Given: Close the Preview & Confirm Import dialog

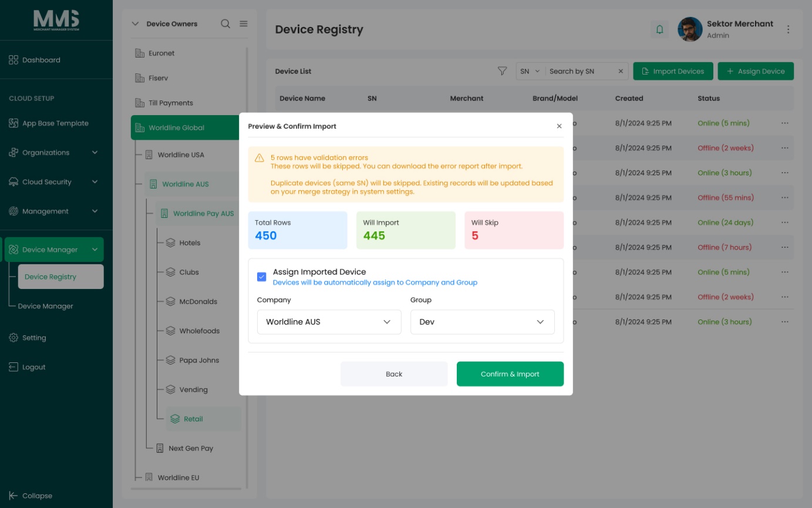Looking at the screenshot, I should coord(559,126).
